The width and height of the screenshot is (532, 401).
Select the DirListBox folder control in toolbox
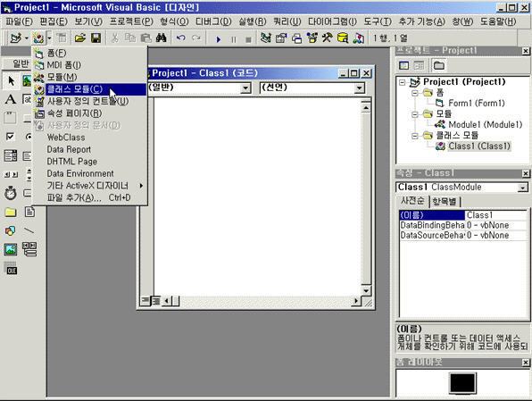pyautogui.click(x=10, y=213)
